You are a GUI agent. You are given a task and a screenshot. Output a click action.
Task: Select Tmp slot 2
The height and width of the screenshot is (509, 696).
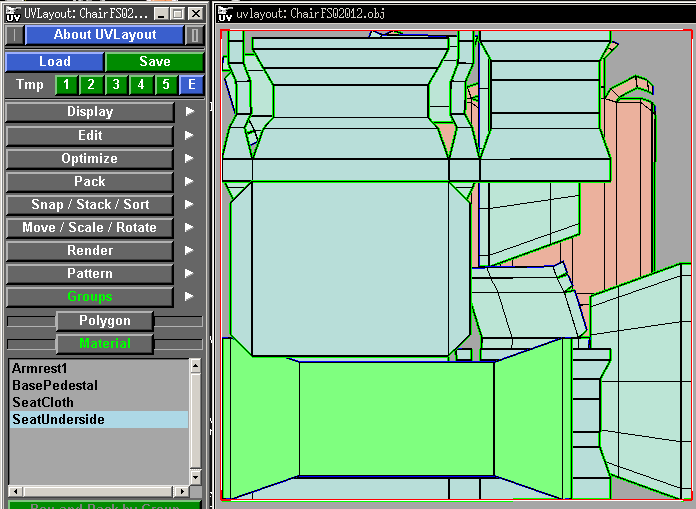click(91, 84)
